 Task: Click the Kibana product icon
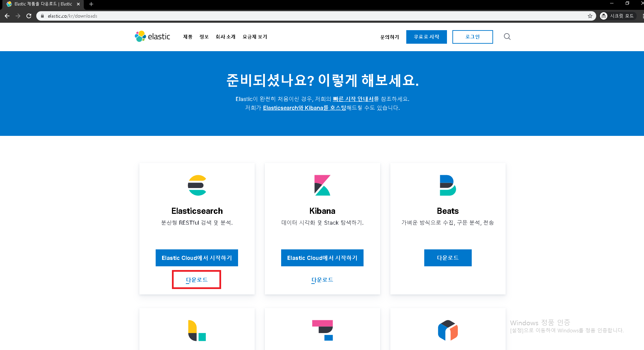tap(322, 185)
